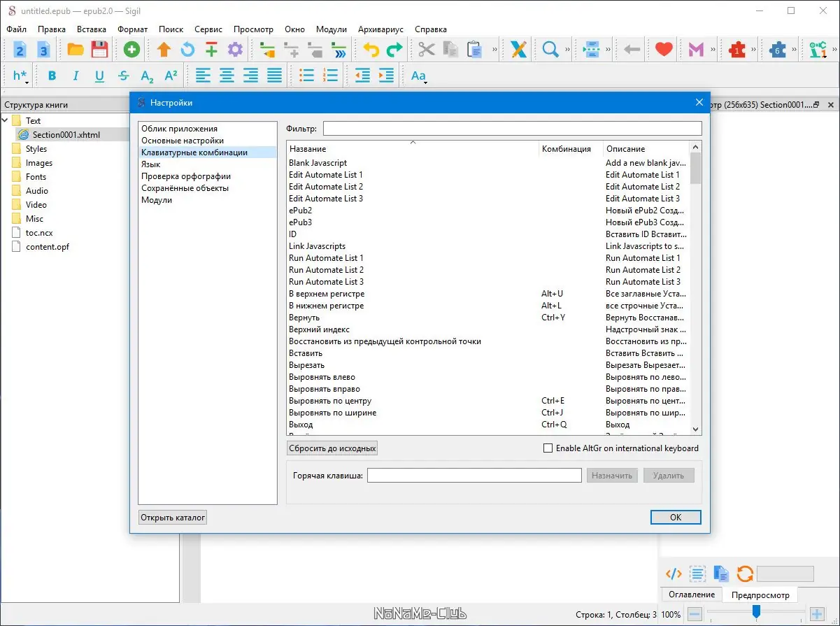Select Проверка орфографии settings category
840x626 pixels.
(186, 176)
